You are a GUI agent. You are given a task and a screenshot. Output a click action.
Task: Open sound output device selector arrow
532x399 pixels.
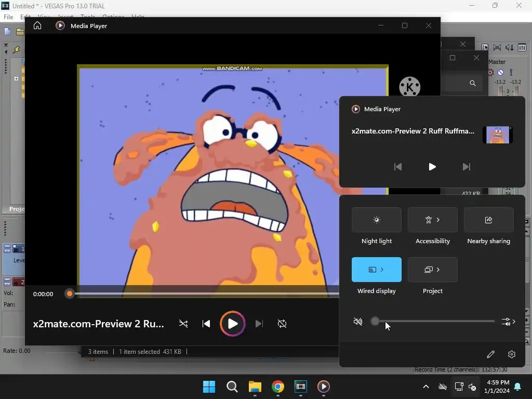click(x=509, y=321)
